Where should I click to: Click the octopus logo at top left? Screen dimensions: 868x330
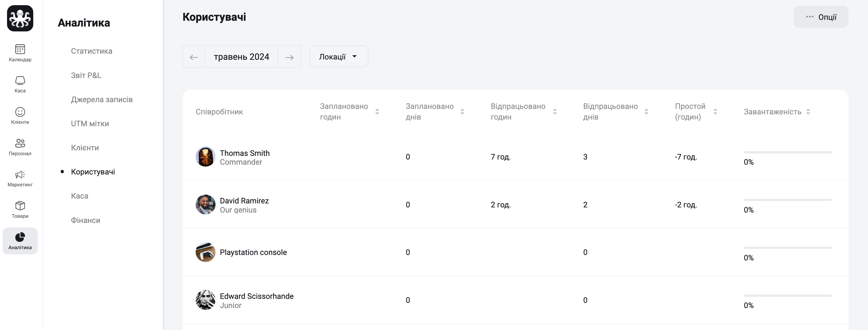coord(20,18)
